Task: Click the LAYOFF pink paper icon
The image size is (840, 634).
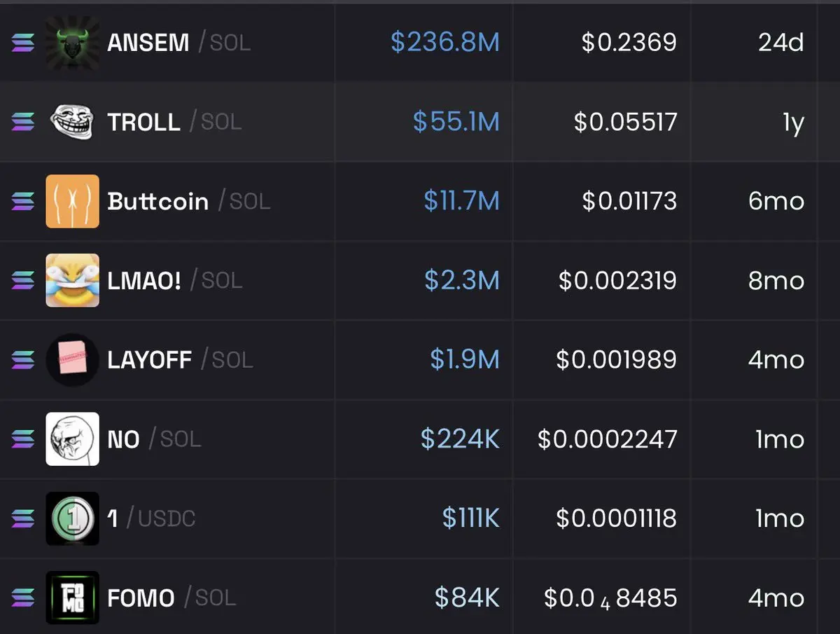Action: [72, 359]
